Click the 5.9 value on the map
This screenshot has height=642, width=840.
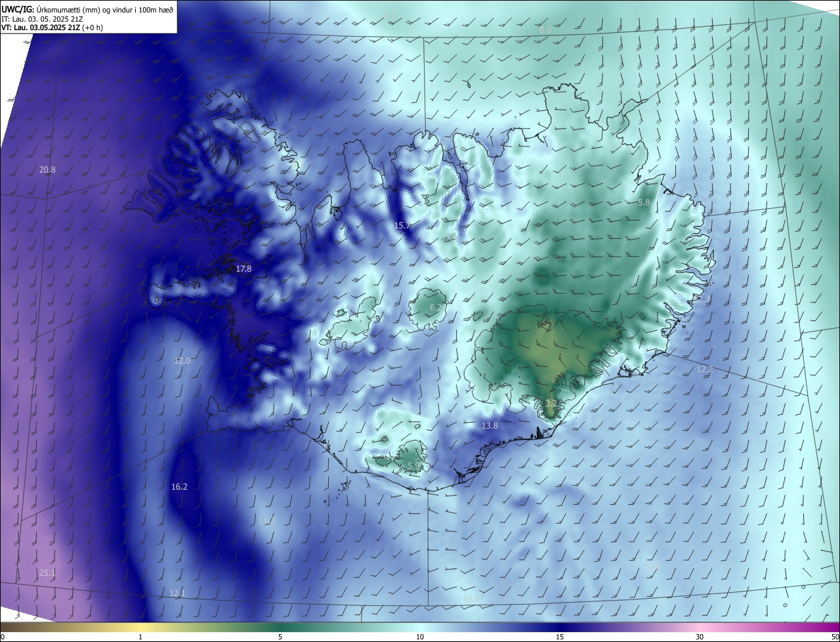[413, 465]
